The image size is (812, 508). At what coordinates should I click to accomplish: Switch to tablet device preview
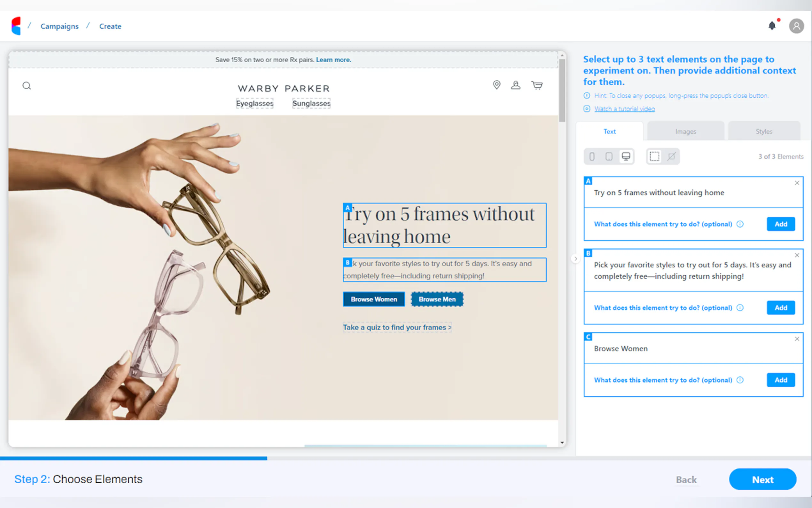coord(609,156)
